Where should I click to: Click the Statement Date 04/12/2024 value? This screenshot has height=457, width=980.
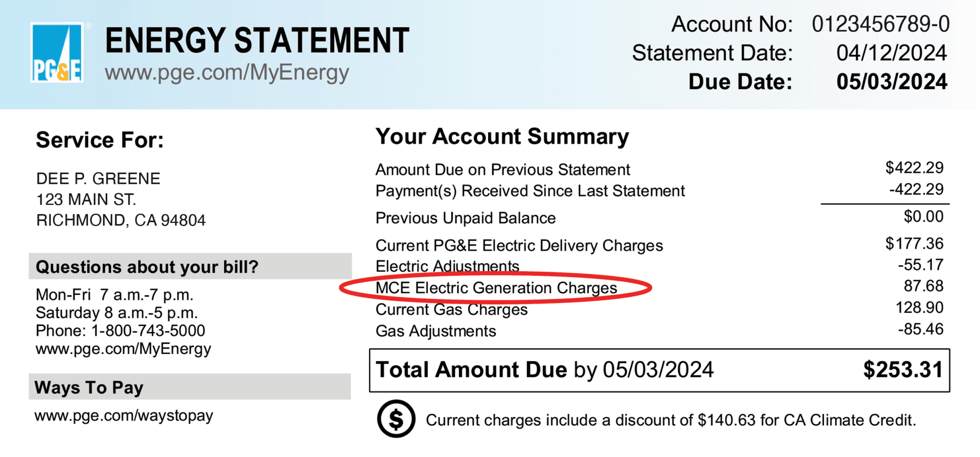click(x=891, y=53)
